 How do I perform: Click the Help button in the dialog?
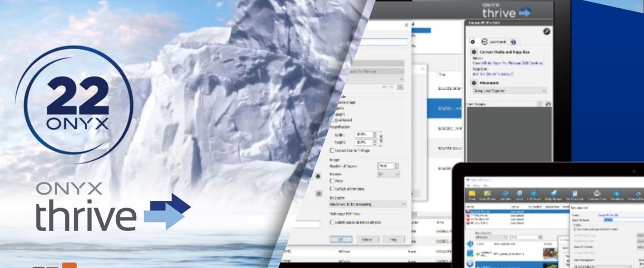[x=393, y=239]
